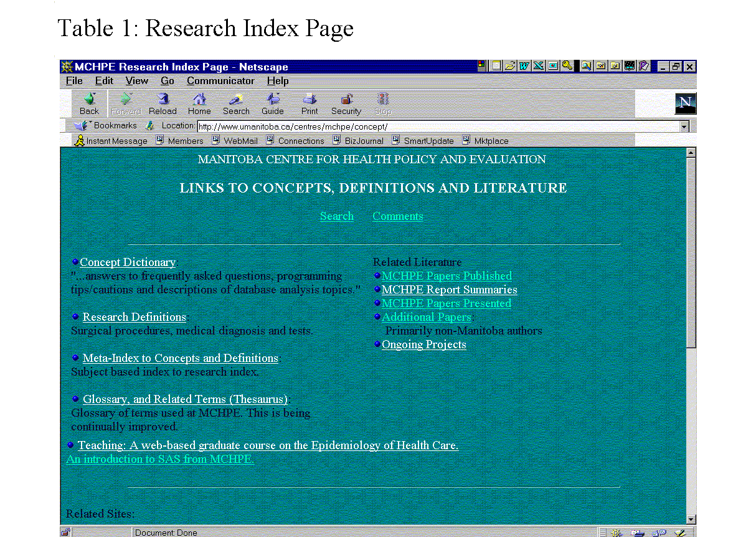Click the Glossary, and Related Terms link
Screen dimensions: 756x537
pyautogui.click(x=185, y=399)
